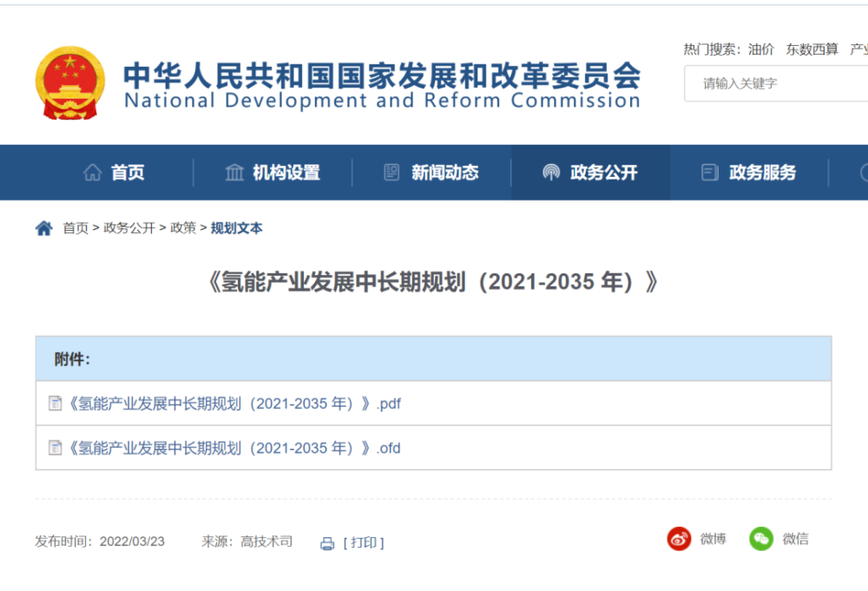Click the 新闻动态 news icon
The height and width of the screenshot is (591, 868).
click(392, 172)
